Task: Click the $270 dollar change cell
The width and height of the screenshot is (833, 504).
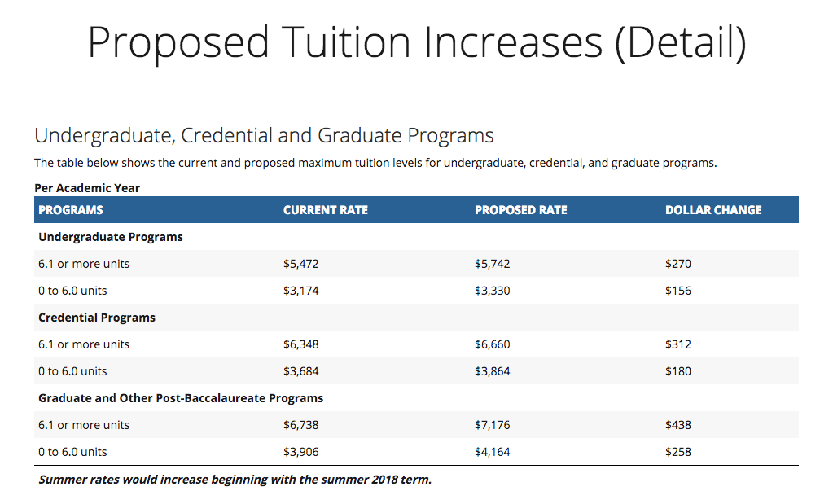Action: pyautogui.click(x=678, y=264)
